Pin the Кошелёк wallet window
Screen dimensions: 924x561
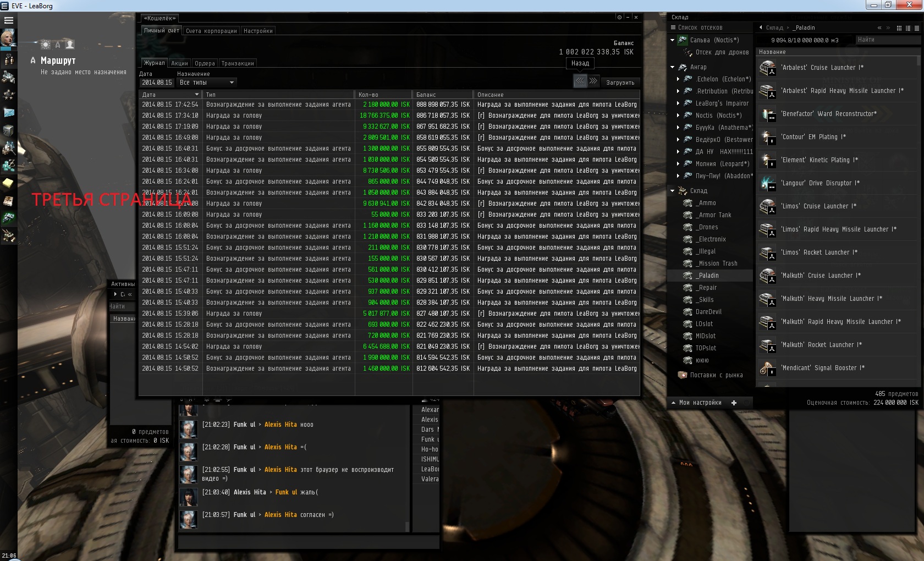coord(619,18)
